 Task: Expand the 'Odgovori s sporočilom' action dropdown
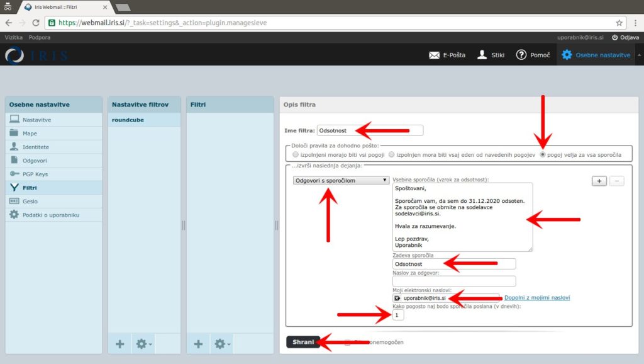coord(340,181)
